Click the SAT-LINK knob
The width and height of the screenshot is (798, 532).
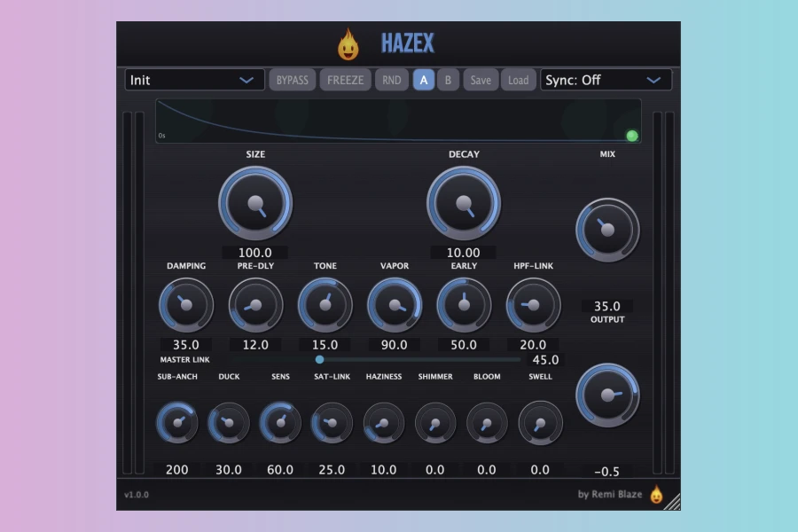click(332, 423)
